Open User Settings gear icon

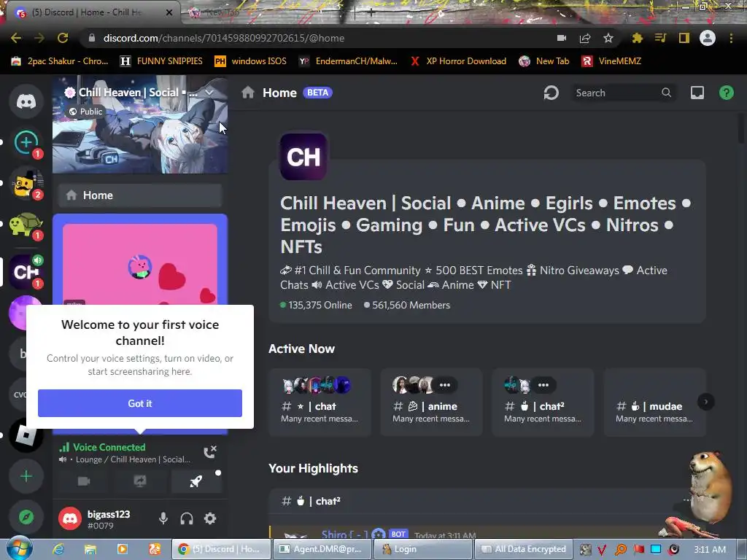coord(210,518)
